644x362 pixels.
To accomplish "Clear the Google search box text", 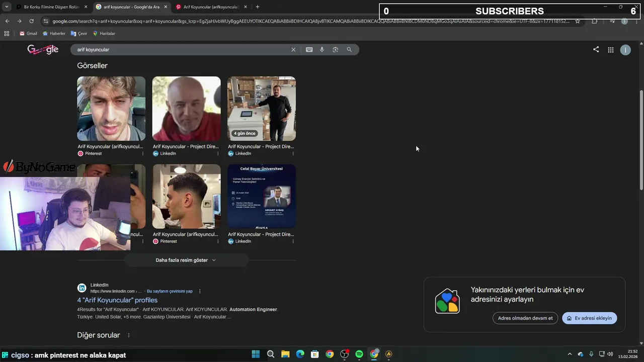I will pyautogui.click(x=293, y=50).
